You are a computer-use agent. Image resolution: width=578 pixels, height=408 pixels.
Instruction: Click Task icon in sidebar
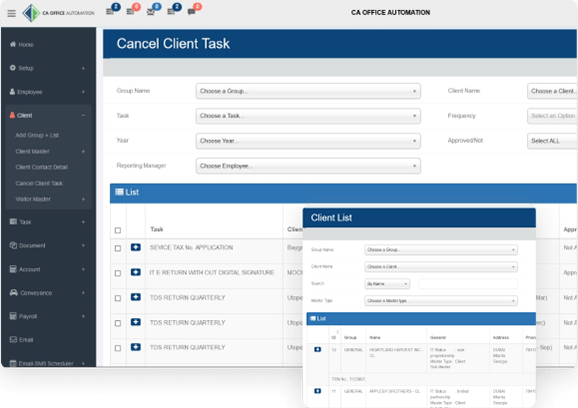tap(13, 222)
